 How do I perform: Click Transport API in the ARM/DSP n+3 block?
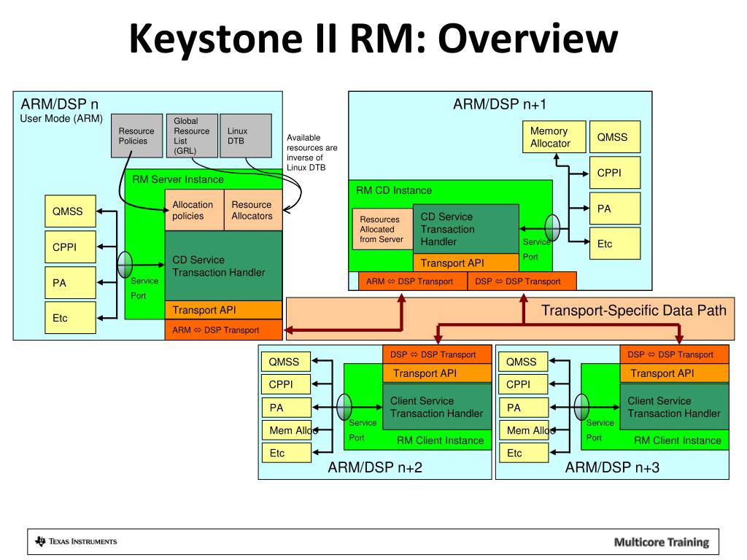click(x=674, y=373)
